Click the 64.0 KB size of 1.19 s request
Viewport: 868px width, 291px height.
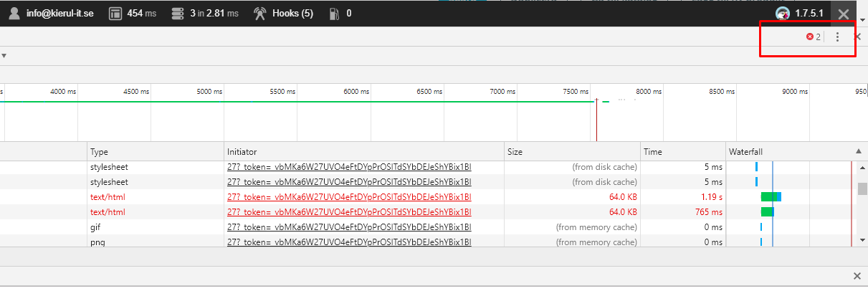[x=623, y=197]
